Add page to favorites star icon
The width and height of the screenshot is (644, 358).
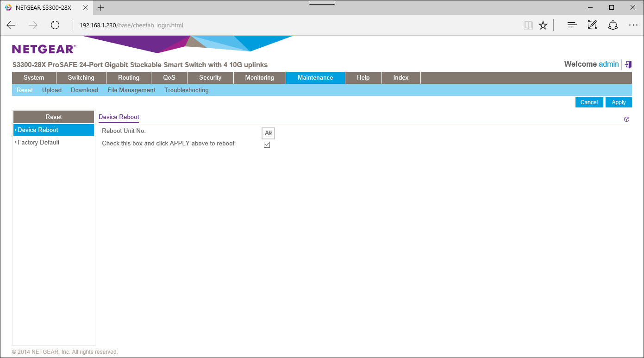(543, 25)
